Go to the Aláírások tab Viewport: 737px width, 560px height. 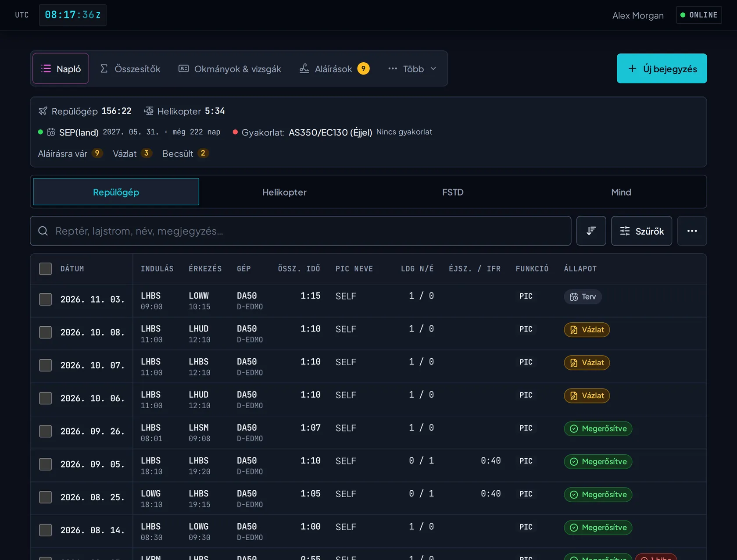point(334,68)
